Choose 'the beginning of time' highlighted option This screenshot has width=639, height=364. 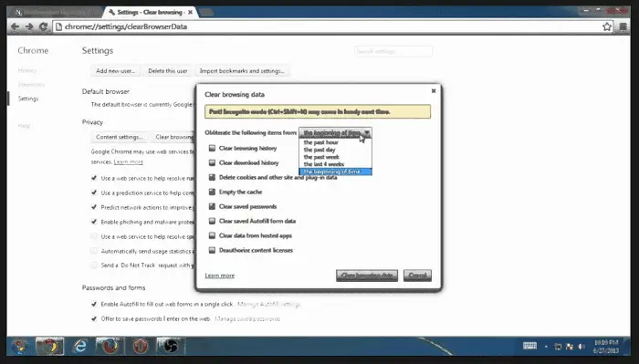[x=335, y=172]
